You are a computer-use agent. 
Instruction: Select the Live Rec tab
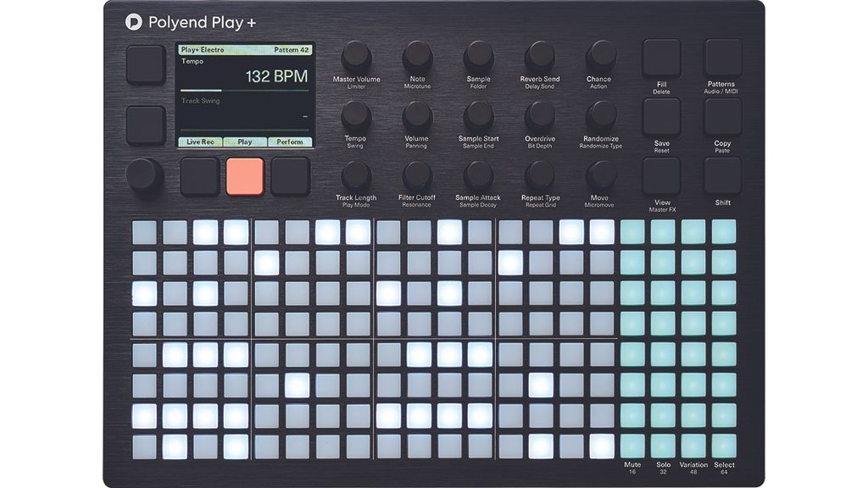pos(200,141)
